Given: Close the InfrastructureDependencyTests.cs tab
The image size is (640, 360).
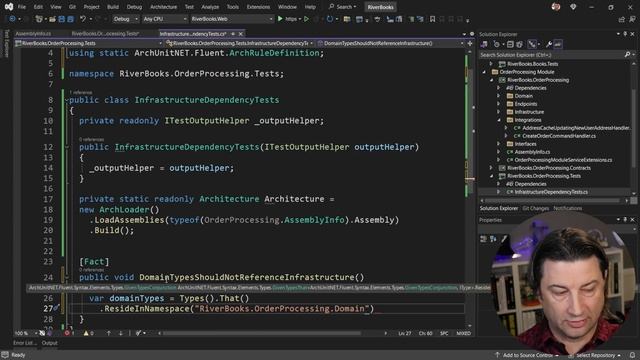Looking at the screenshot, I should click(241, 34).
